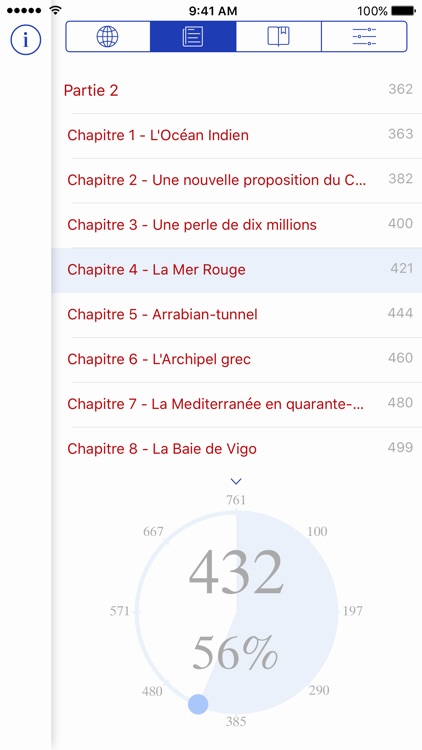Open highlighted Chapitre 4 - La Mer Rouge
Viewport: 422px width, 750px height.
pyautogui.click(x=237, y=270)
